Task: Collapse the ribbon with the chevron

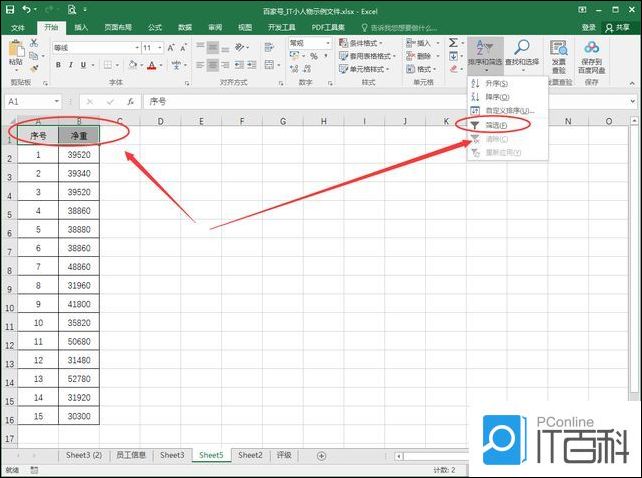Action: click(x=632, y=83)
